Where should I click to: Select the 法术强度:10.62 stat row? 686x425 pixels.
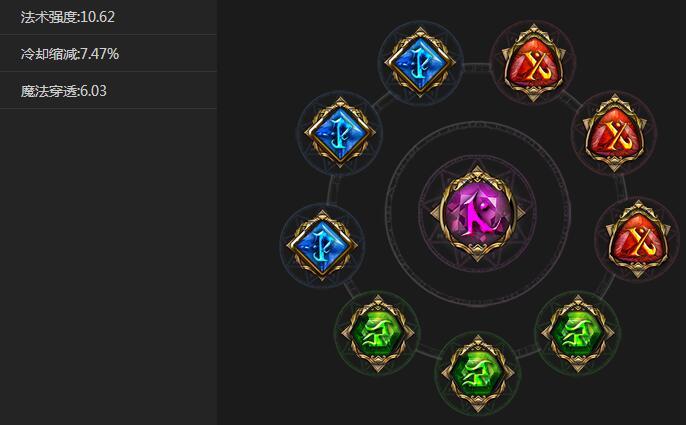pos(108,17)
